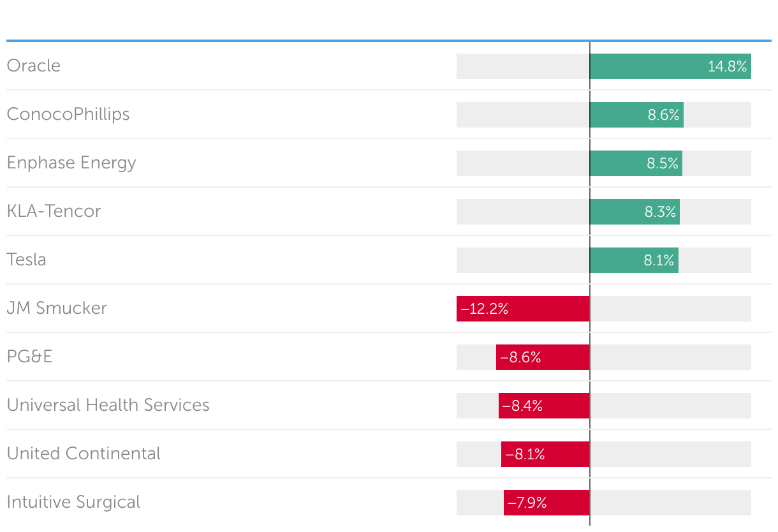Select the United Continental label

[84, 454]
